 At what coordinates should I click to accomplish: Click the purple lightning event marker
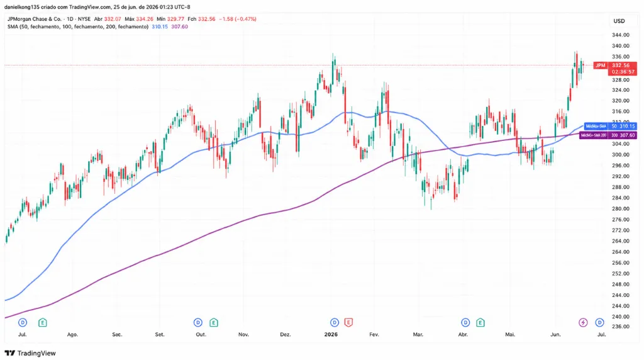click(x=583, y=323)
